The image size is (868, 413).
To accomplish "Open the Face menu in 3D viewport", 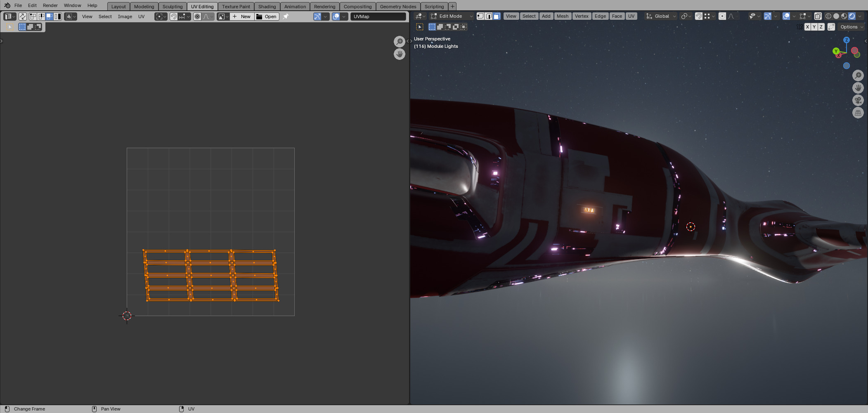I will click(x=617, y=16).
